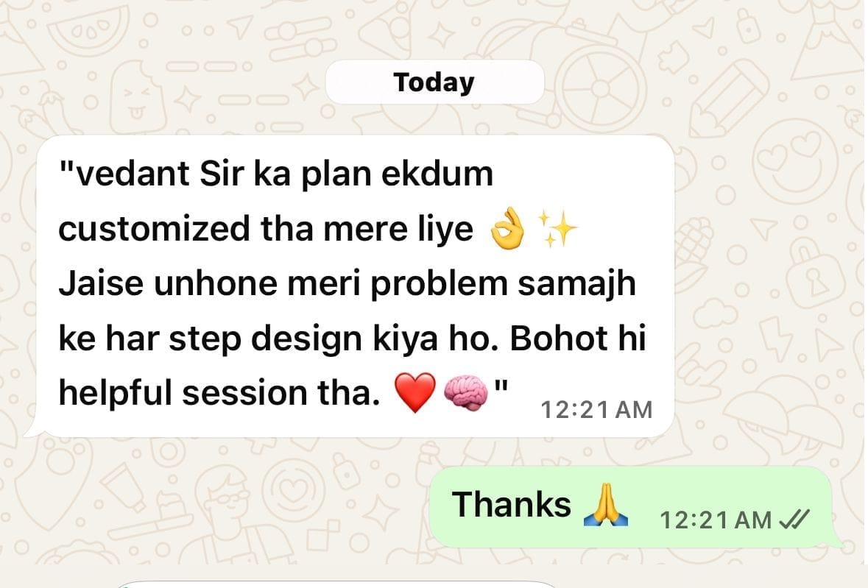Click the word "Jaise" starting the third line
Image resolution: width=868 pixels, height=588 pixels.
102,284
